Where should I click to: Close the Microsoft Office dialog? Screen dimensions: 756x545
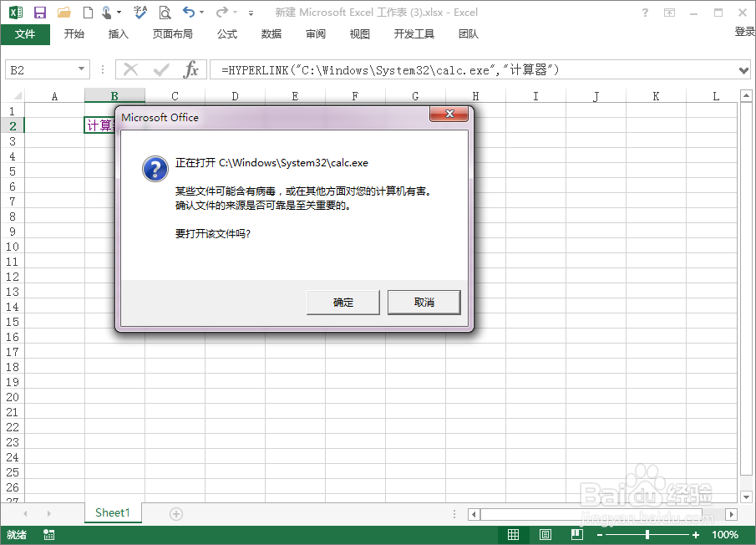(449, 114)
